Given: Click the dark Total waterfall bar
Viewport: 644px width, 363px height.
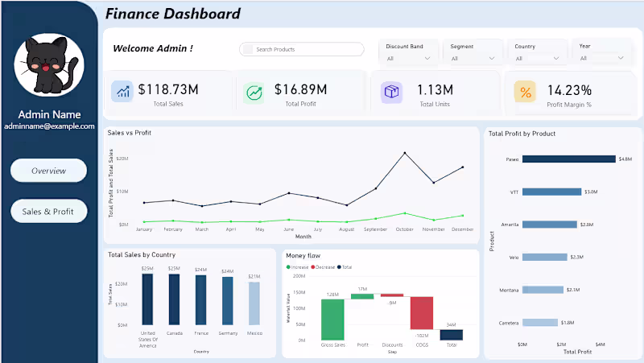Looking at the screenshot, I should [452, 335].
